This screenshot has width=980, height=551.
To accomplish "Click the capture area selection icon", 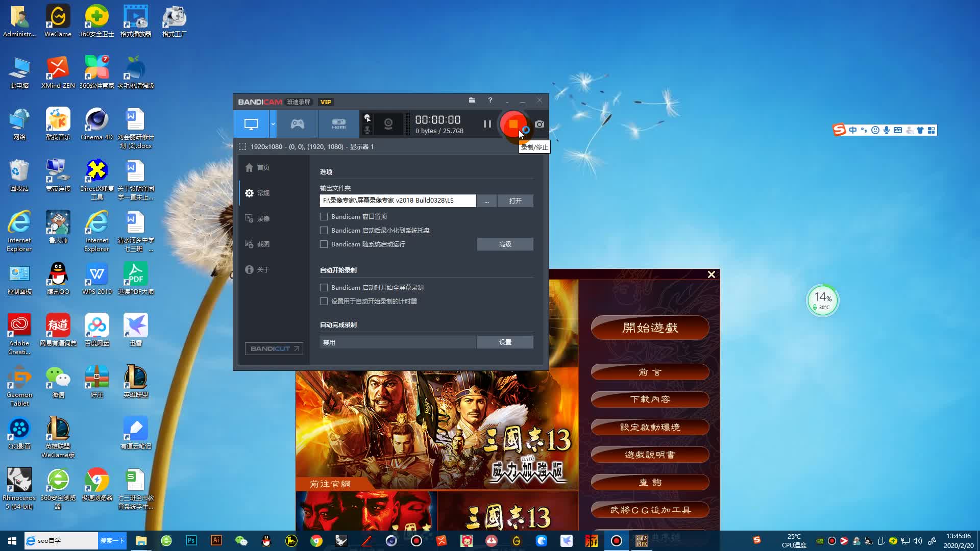I will 242,146.
